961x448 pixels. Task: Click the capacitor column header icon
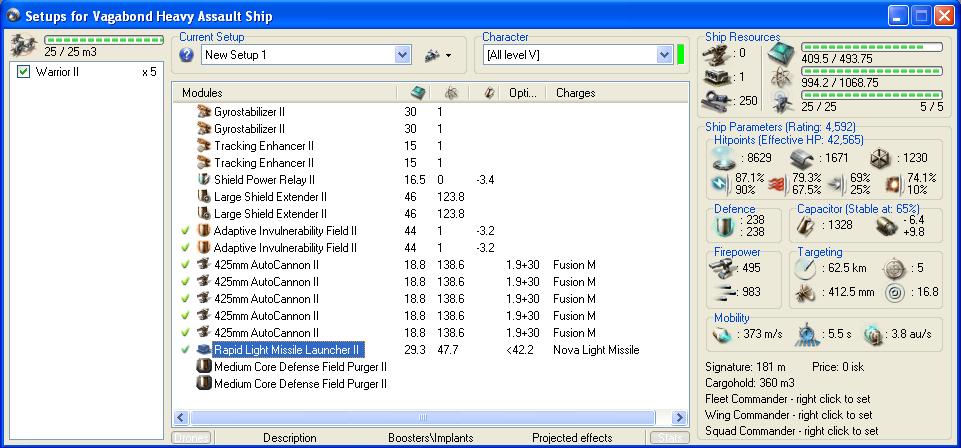(489, 93)
